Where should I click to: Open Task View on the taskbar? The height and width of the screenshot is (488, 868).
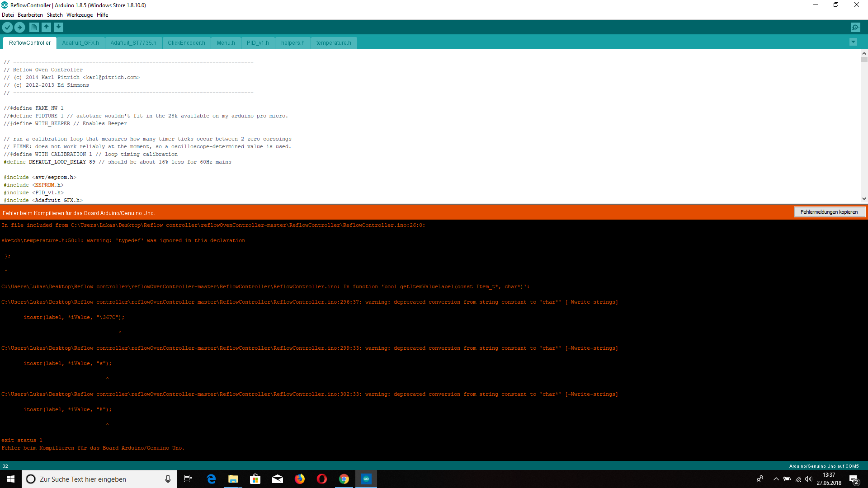[188, 479]
